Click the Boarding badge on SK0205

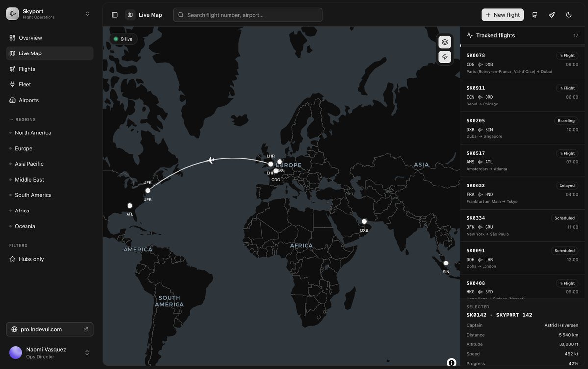point(566,121)
